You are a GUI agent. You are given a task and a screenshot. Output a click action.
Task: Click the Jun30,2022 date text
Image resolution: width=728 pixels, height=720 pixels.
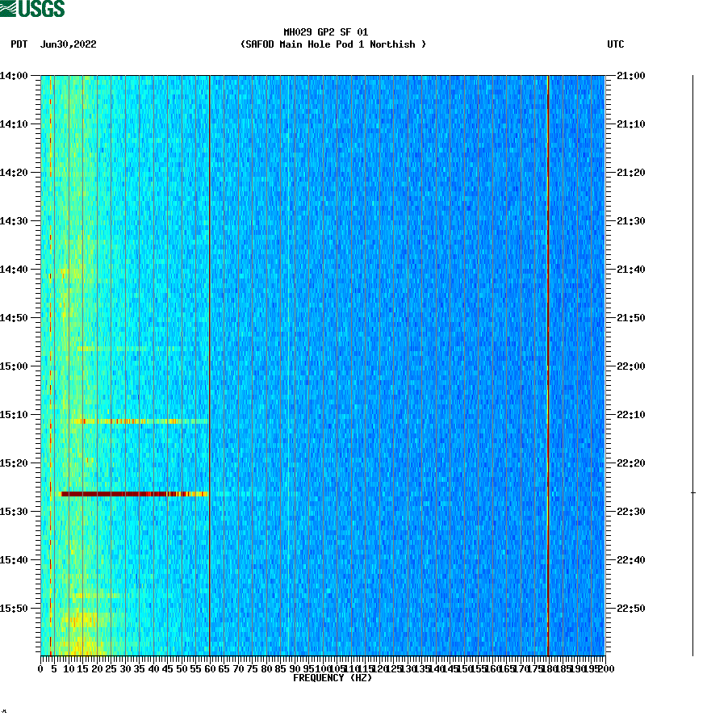(67, 45)
